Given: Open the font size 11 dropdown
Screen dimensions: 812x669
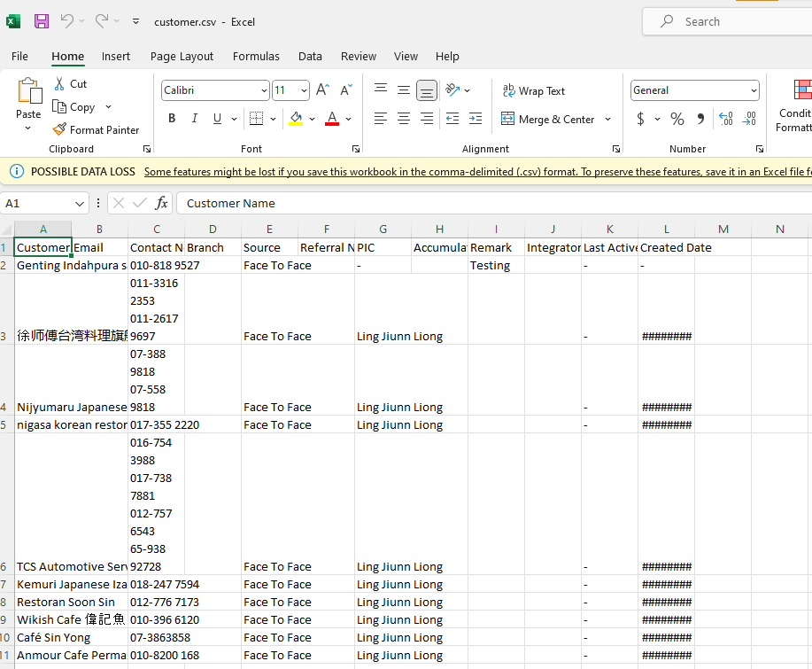Looking at the screenshot, I should click(x=304, y=90).
